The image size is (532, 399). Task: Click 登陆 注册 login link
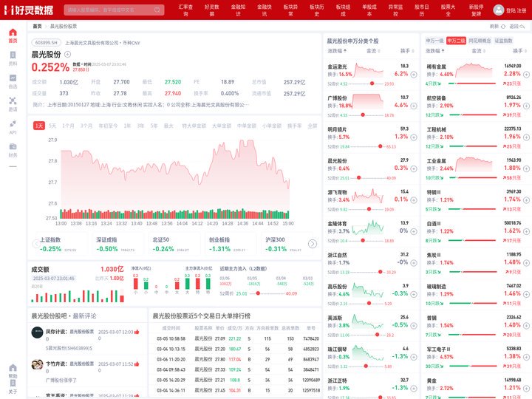click(516, 10)
